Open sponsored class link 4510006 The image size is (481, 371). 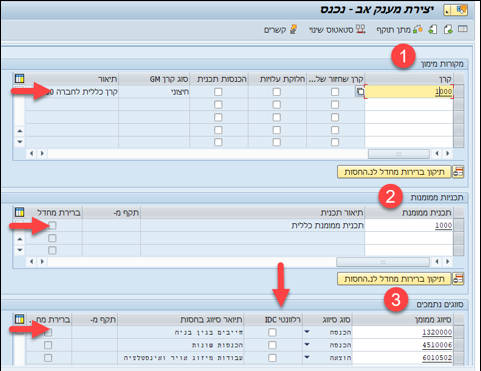(437, 345)
